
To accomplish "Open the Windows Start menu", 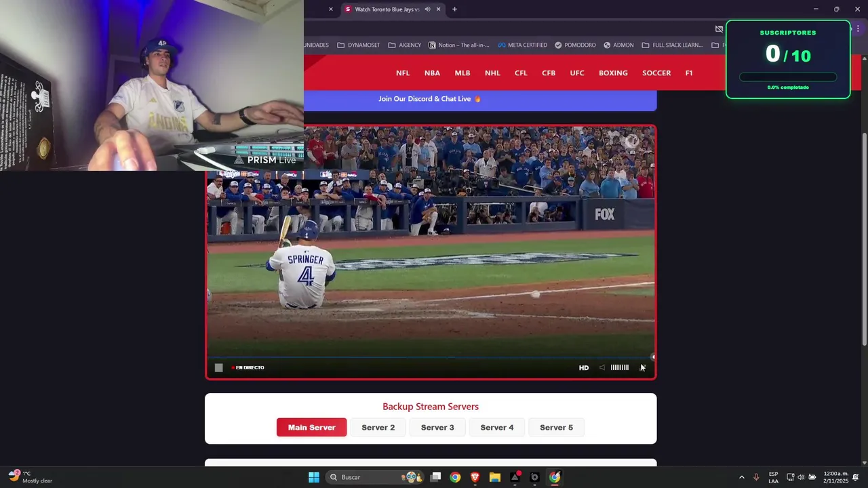I will coord(314,477).
